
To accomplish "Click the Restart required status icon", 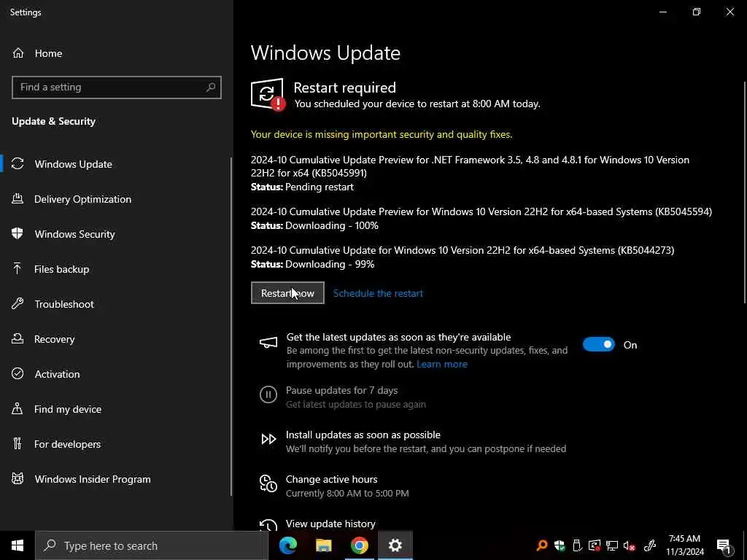I will point(268,94).
